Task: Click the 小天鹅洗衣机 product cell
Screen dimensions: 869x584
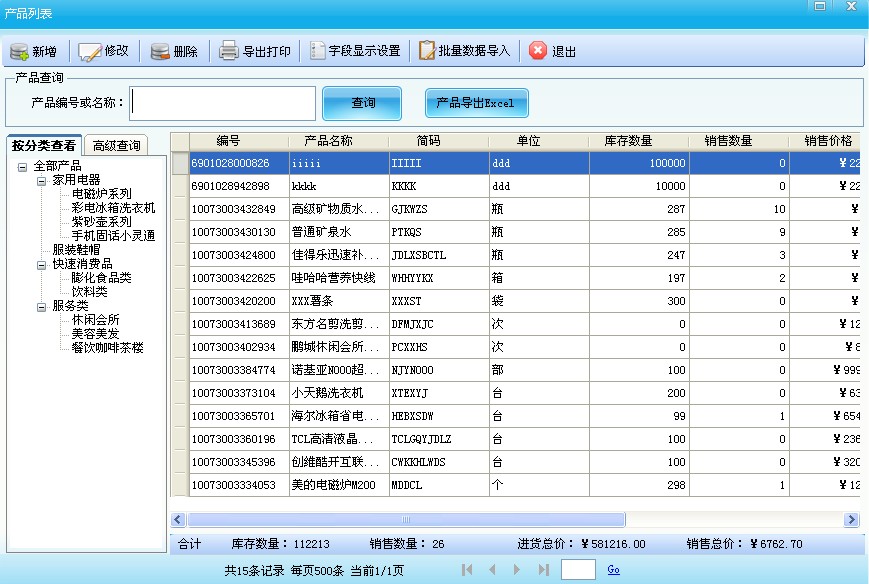Action: (x=339, y=393)
